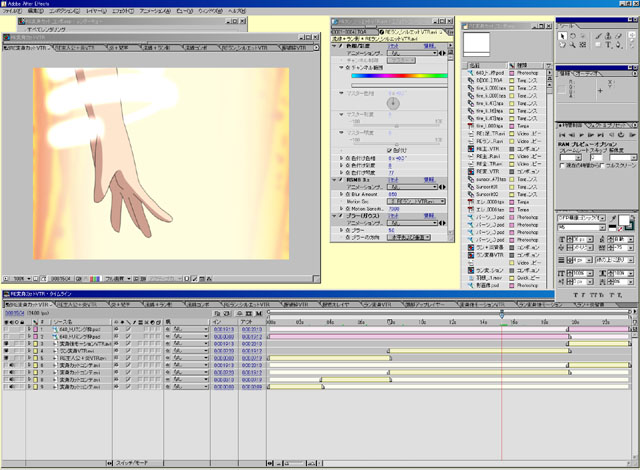Step back one frame in Time Controls
The height and width of the screenshot is (470, 640).
(571, 135)
